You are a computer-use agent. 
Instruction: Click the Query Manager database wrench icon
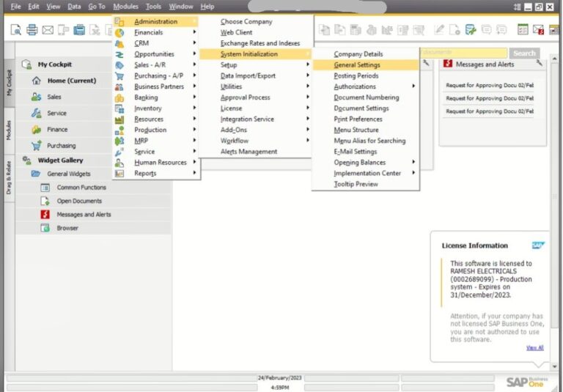pyautogui.click(x=471, y=29)
